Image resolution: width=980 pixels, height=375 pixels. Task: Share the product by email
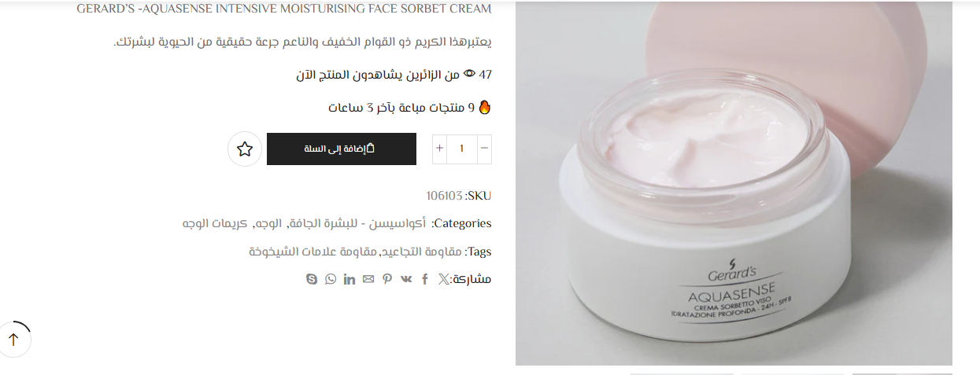click(x=368, y=279)
